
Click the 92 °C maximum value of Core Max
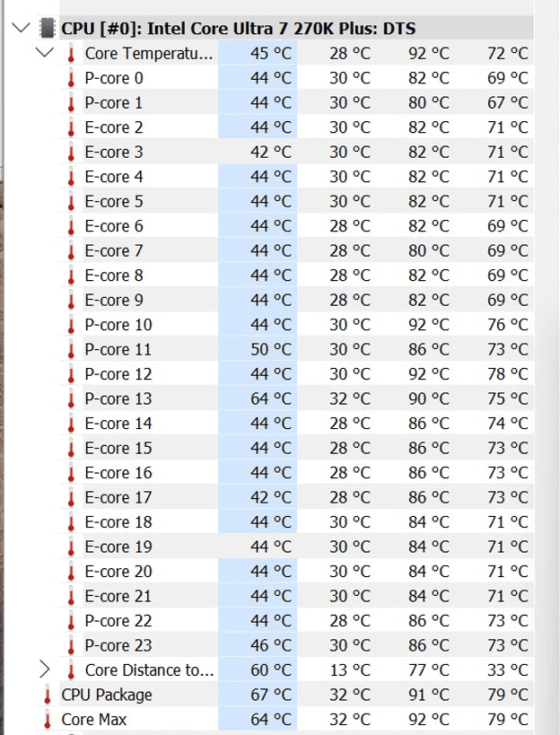428,720
